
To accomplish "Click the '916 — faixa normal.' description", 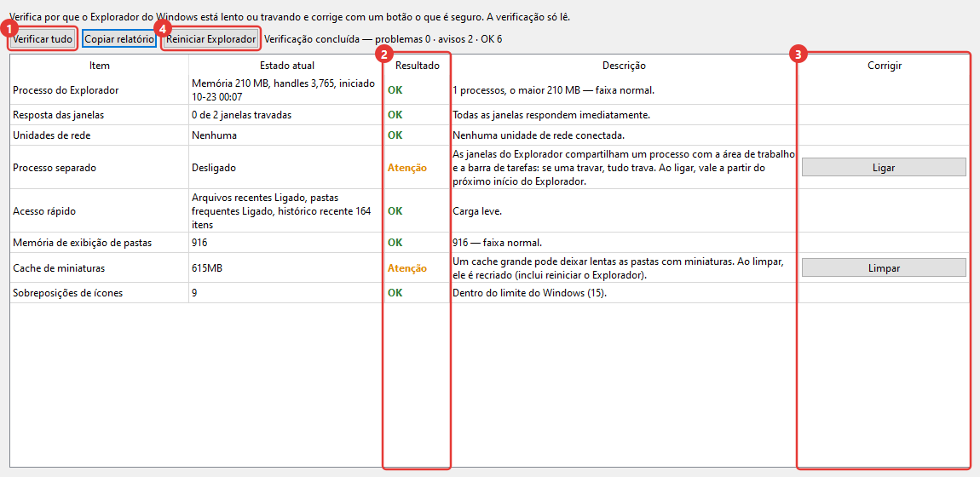I will pyautogui.click(x=498, y=242).
